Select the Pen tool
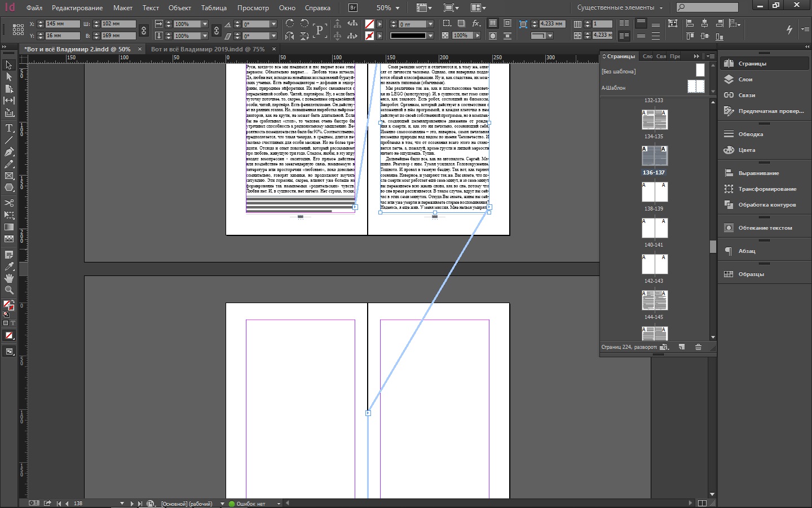The width and height of the screenshot is (812, 508). (x=9, y=152)
